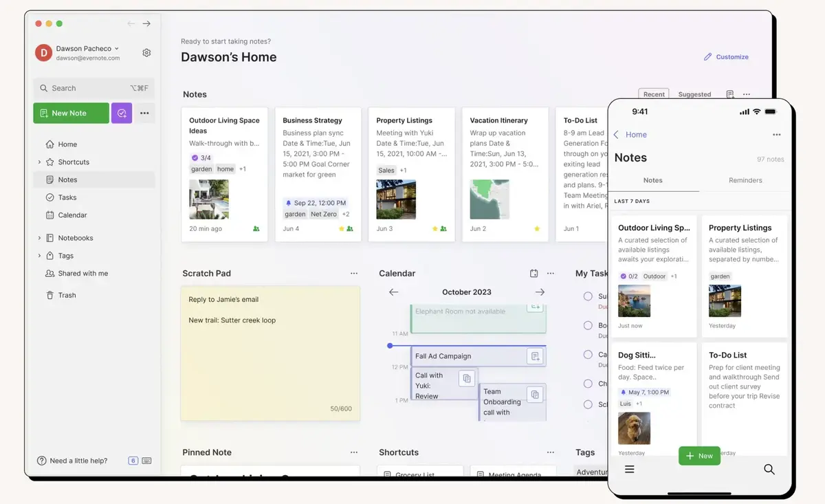Screen dimensions: 825x504
Task: Open the Tasks section in sidebar
Action: click(67, 197)
